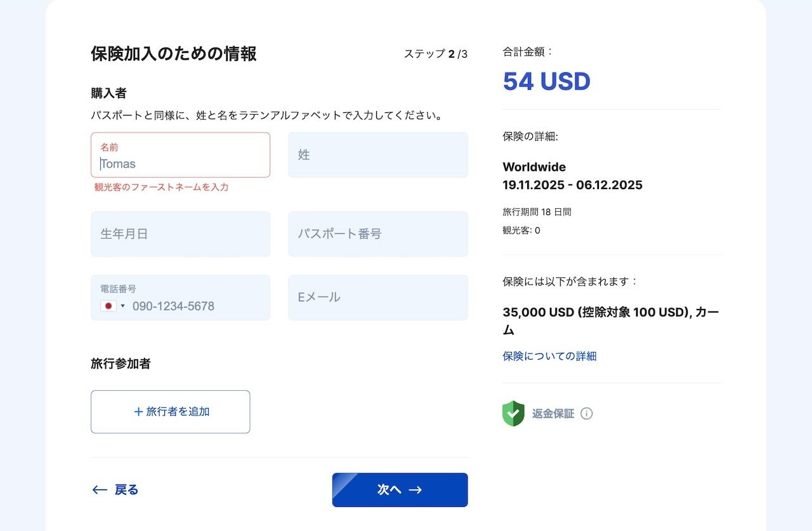812x531 pixels.
Task: Select the Eメール email field
Action: 378,298
